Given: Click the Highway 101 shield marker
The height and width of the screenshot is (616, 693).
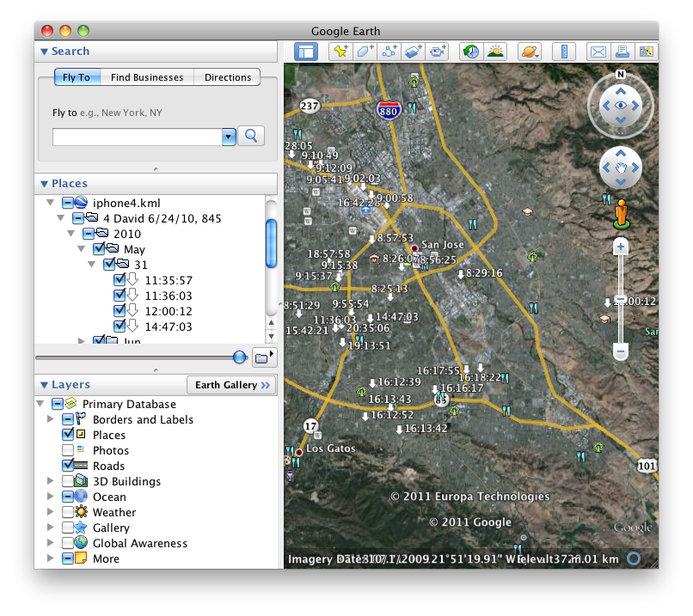Looking at the screenshot, I should pyautogui.click(x=647, y=466).
